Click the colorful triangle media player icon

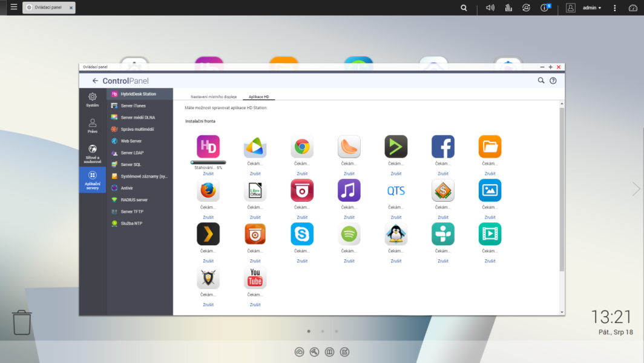coord(255,146)
